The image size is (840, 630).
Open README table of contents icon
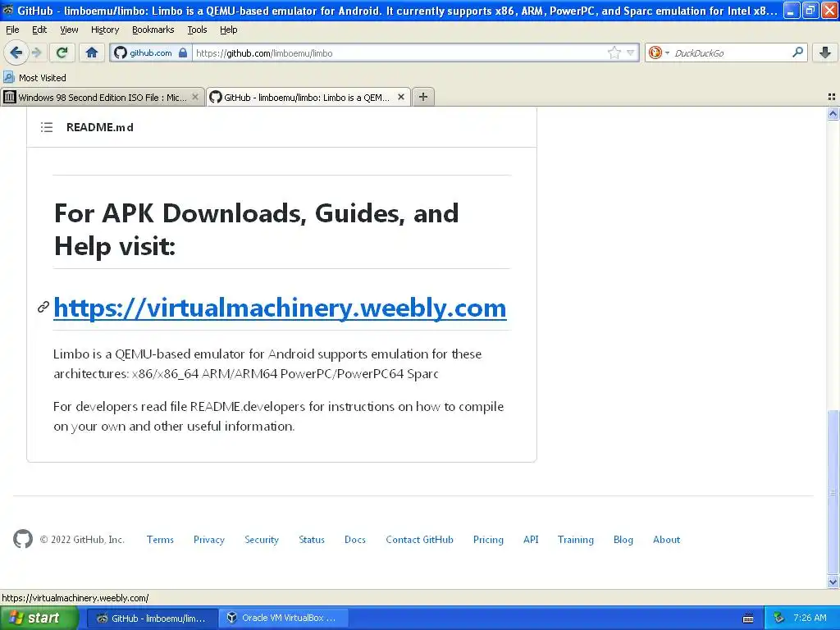tap(47, 127)
